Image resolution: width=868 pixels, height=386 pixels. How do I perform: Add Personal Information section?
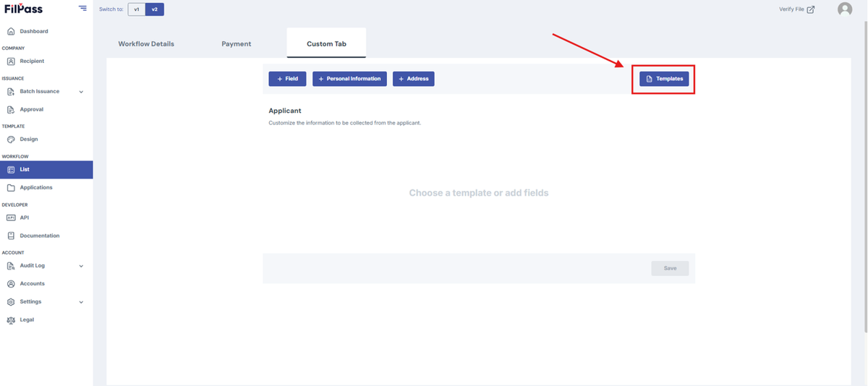pyautogui.click(x=349, y=79)
